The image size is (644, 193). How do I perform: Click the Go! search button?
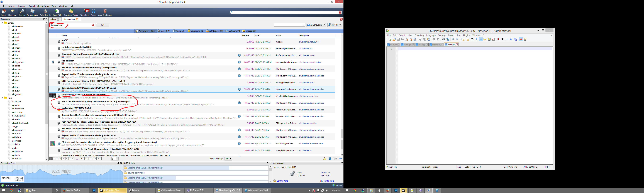tap(103, 25)
